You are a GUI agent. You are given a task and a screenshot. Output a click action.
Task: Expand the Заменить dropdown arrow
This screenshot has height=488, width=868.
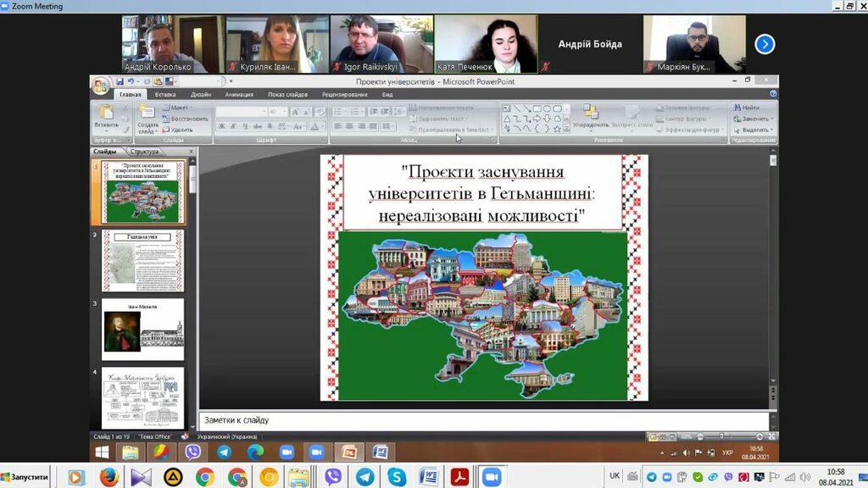[x=773, y=119]
